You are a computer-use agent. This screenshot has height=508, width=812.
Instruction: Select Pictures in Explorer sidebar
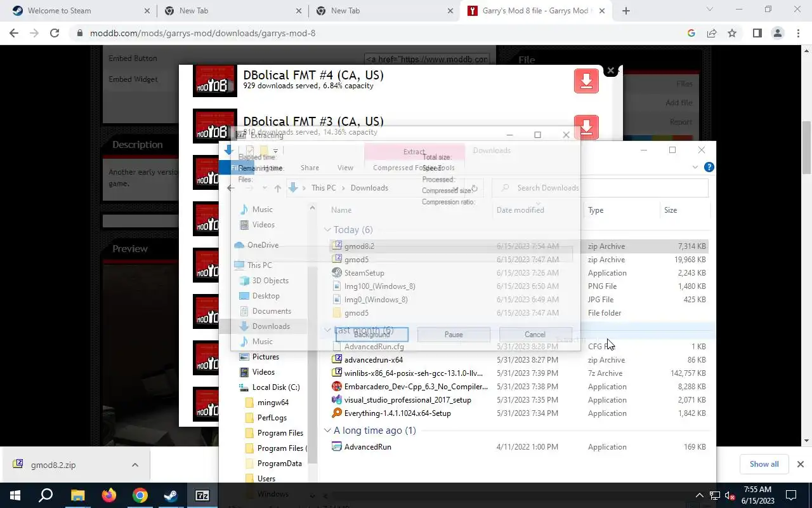[265, 357]
